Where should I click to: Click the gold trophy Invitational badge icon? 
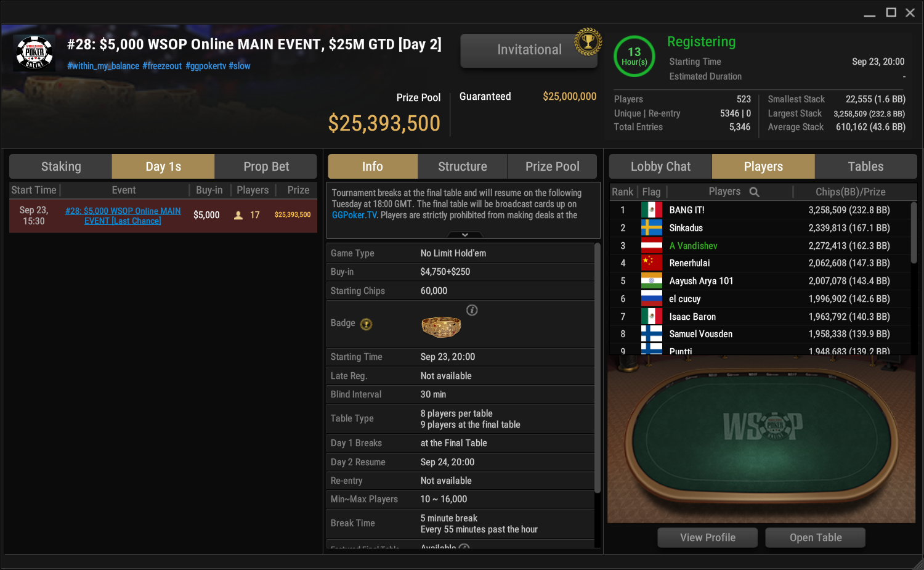coord(588,42)
